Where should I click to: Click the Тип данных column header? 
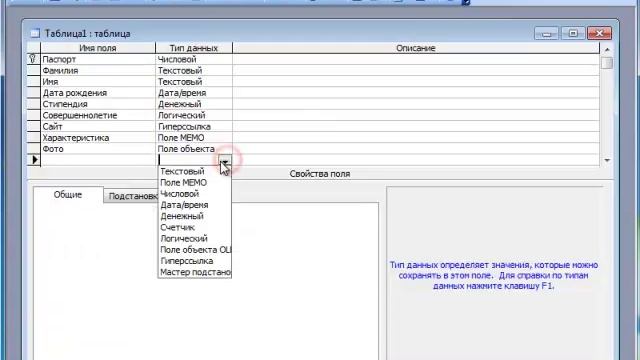coord(194,48)
